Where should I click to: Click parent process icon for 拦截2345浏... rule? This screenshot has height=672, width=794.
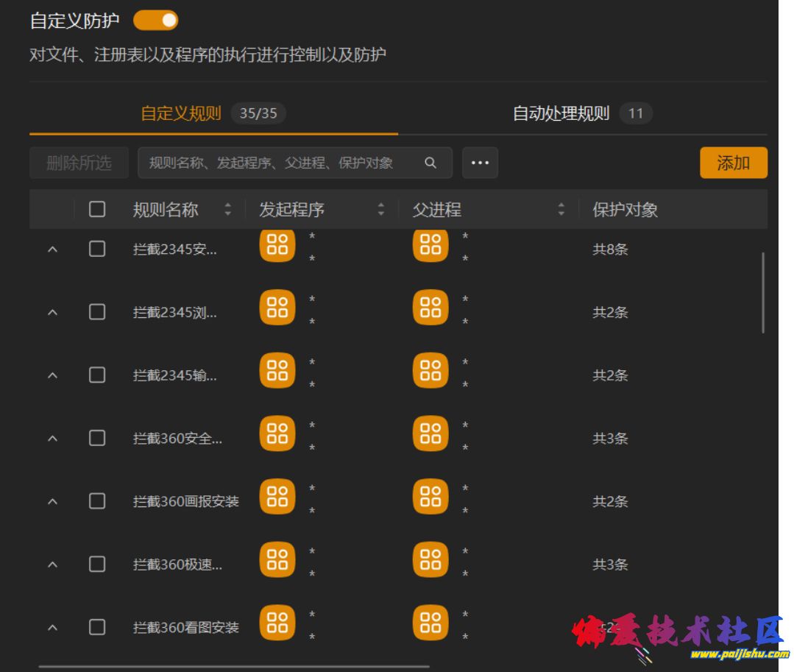430,308
